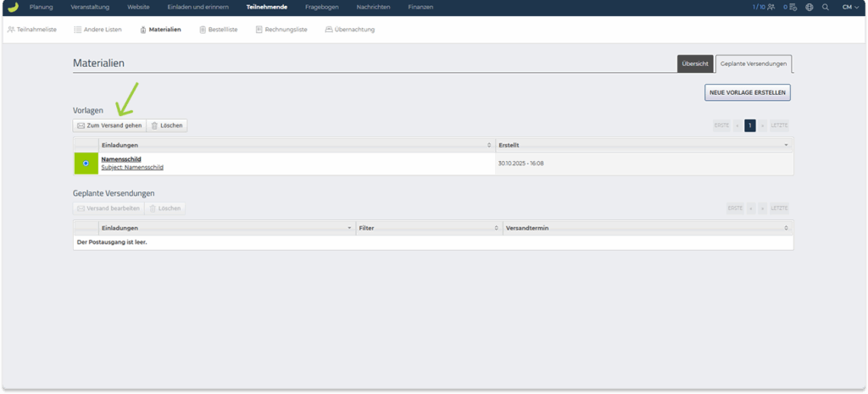Image resolution: width=868 pixels, height=394 pixels.
Task: Go to page 1 of Vorlagen
Action: 749,125
